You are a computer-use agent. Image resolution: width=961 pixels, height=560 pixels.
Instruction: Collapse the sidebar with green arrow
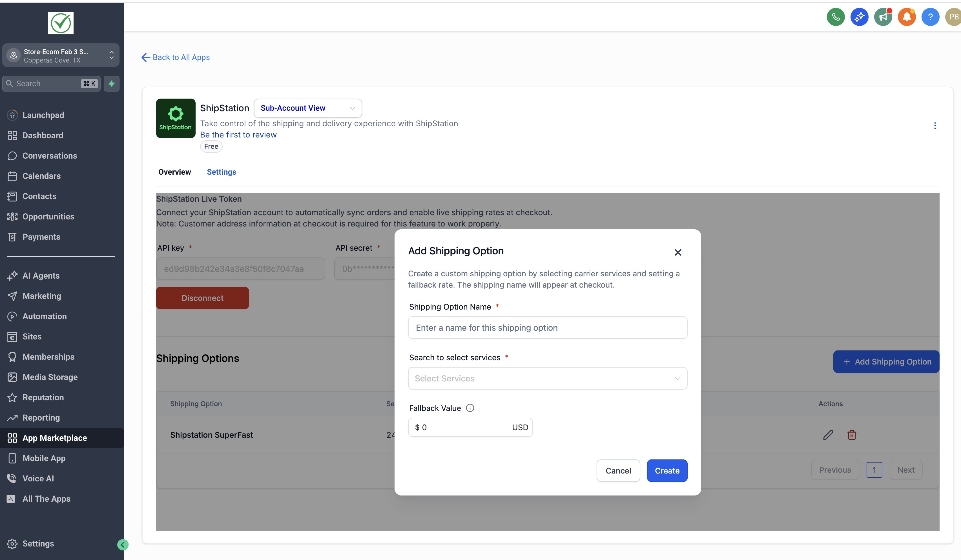coord(123,545)
